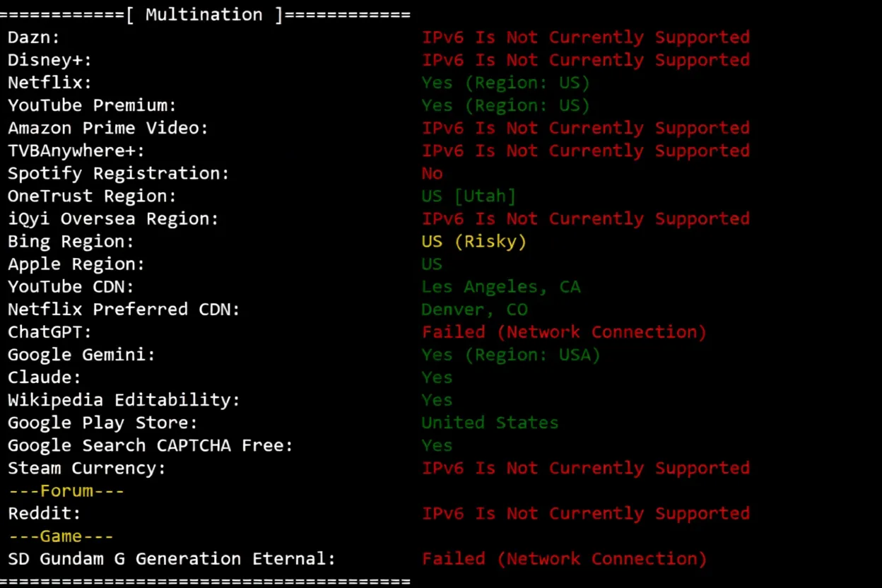Click the iQyi Oversea Region label

pos(113,218)
